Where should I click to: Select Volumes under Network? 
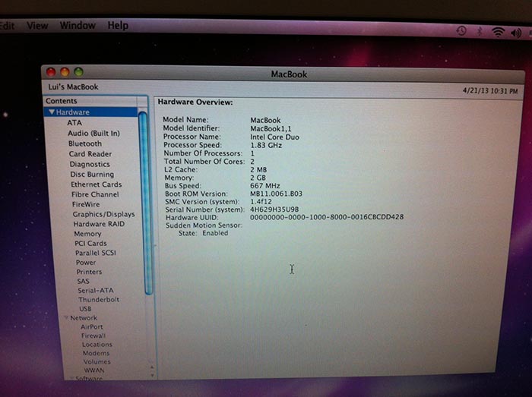(x=97, y=361)
